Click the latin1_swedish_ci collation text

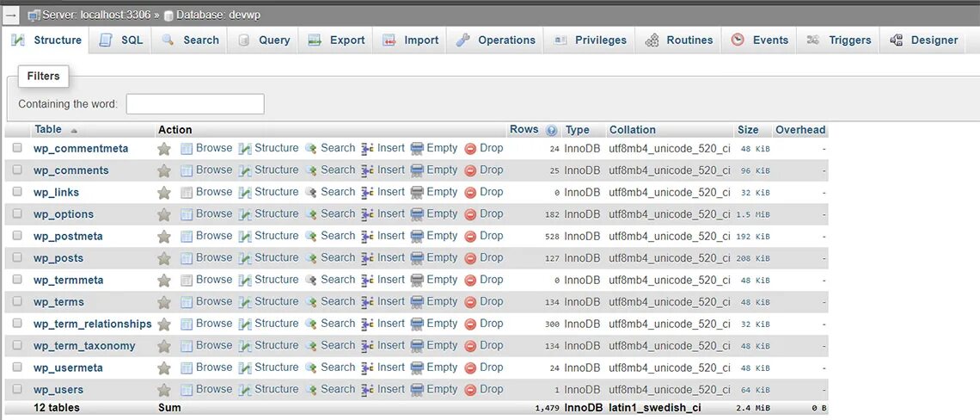point(655,408)
